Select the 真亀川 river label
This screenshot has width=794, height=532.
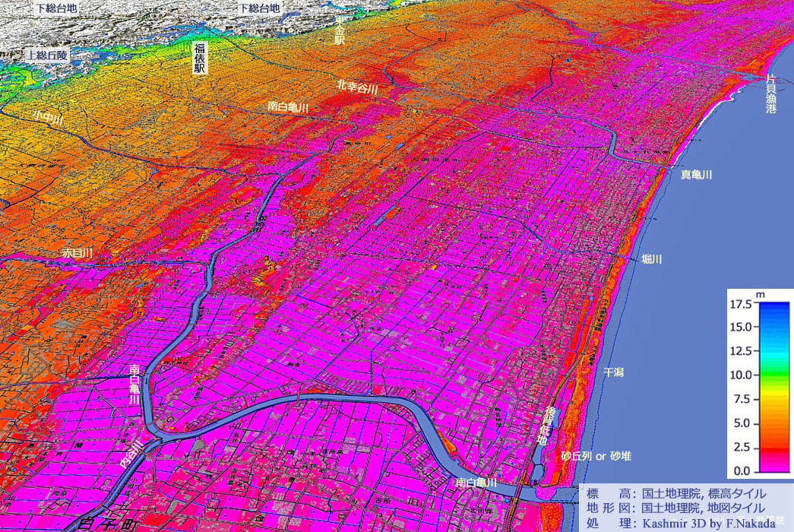696,175
